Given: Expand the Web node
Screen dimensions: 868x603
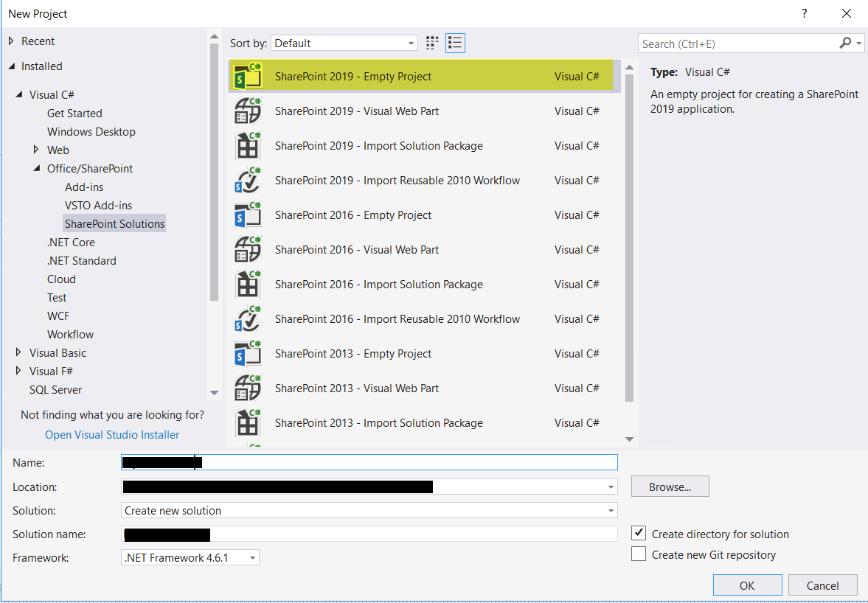Looking at the screenshot, I should tap(36, 150).
